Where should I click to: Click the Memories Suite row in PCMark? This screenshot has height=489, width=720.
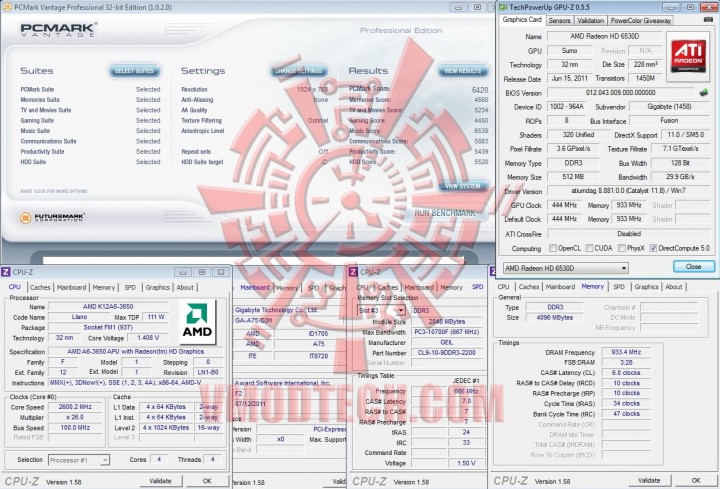90,100
